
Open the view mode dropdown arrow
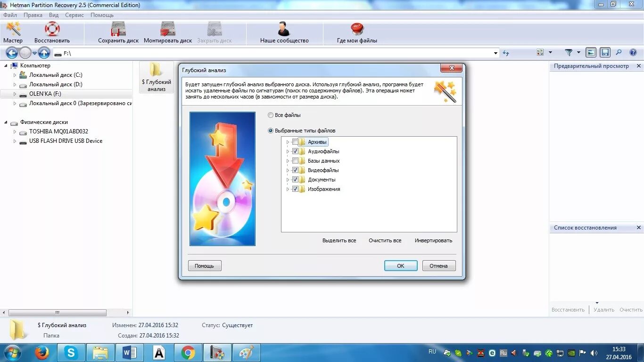click(x=550, y=53)
